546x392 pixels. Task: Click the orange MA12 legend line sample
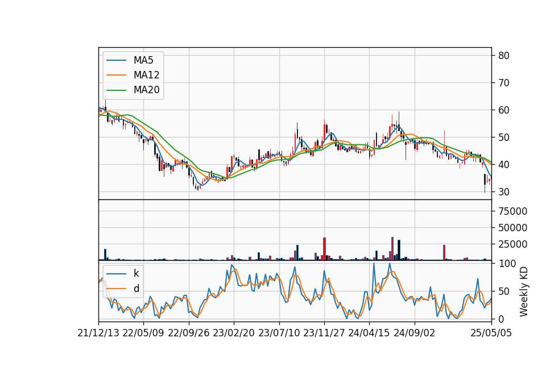tap(116, 75)
